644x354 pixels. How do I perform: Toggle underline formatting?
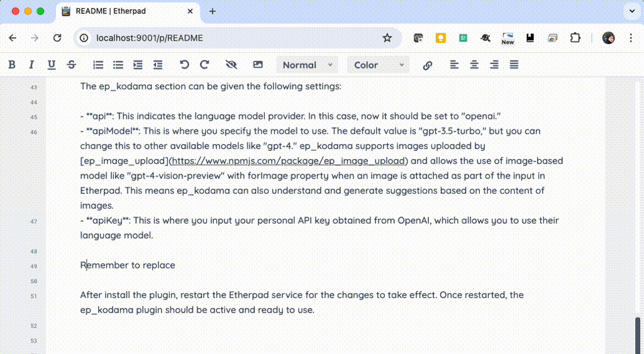click(x=52, y=65)
